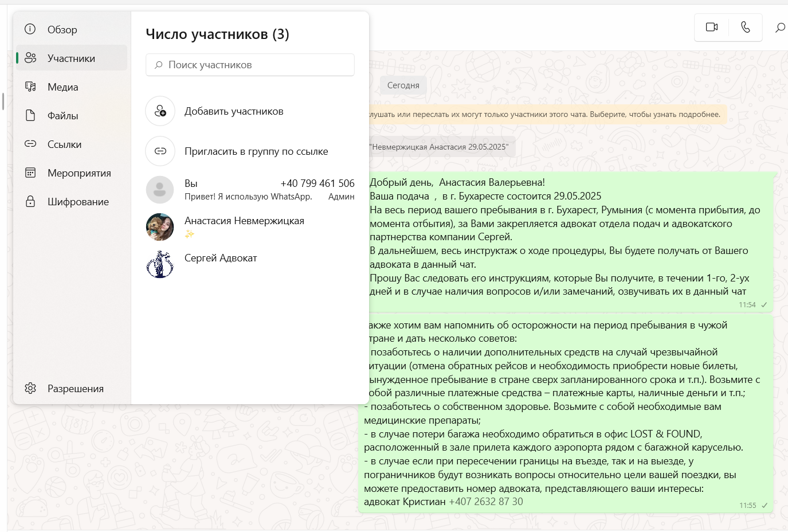The width and height of the screenshot is (788, 532).
Task: Select participant Сергей Адвокат
Action: tap(250, 264)
